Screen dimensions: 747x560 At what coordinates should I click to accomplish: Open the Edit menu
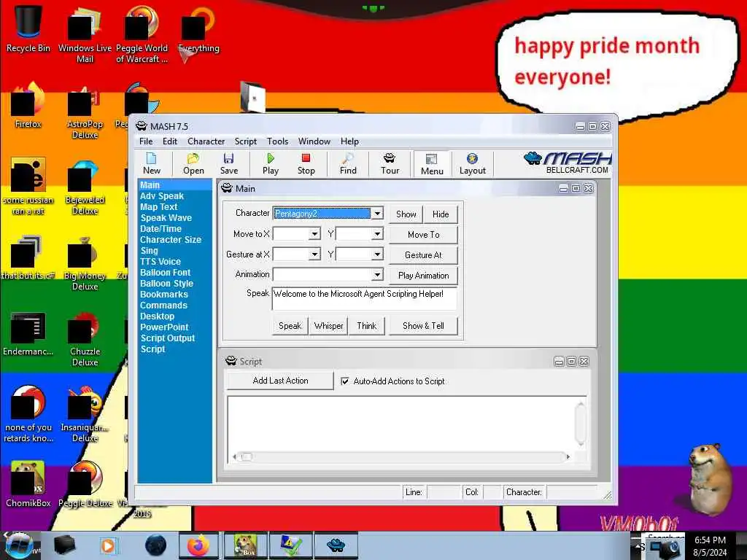point(169,141)
